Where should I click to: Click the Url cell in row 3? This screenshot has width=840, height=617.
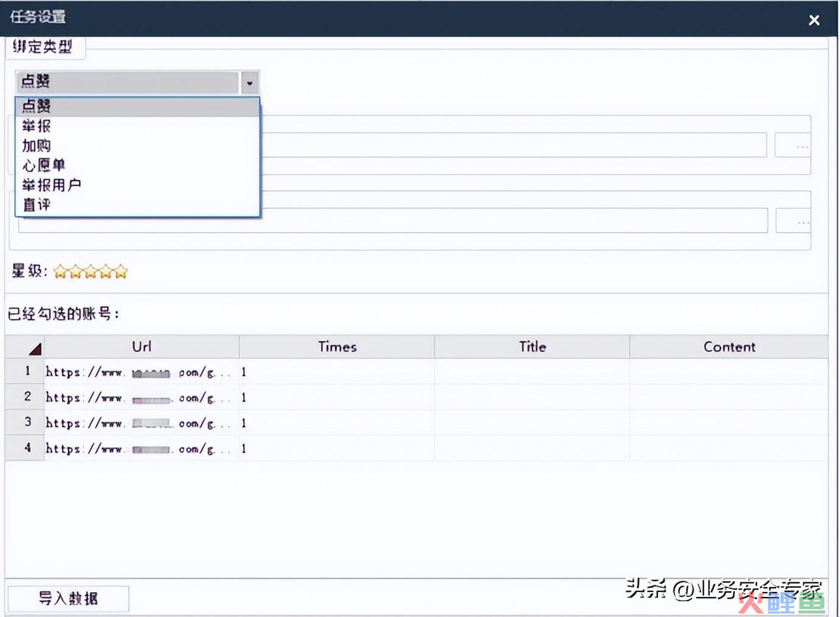141,423
